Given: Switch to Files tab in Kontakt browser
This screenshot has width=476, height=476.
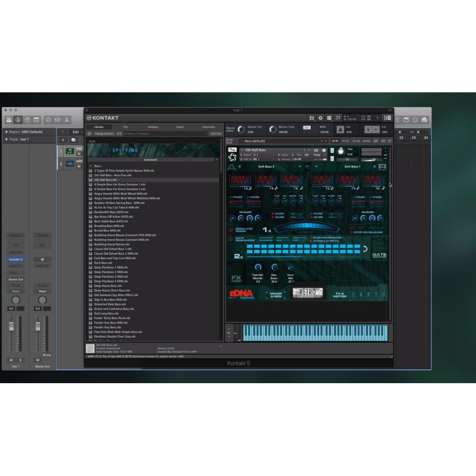Looking at the screenshot, I should (x=126, y=127).
